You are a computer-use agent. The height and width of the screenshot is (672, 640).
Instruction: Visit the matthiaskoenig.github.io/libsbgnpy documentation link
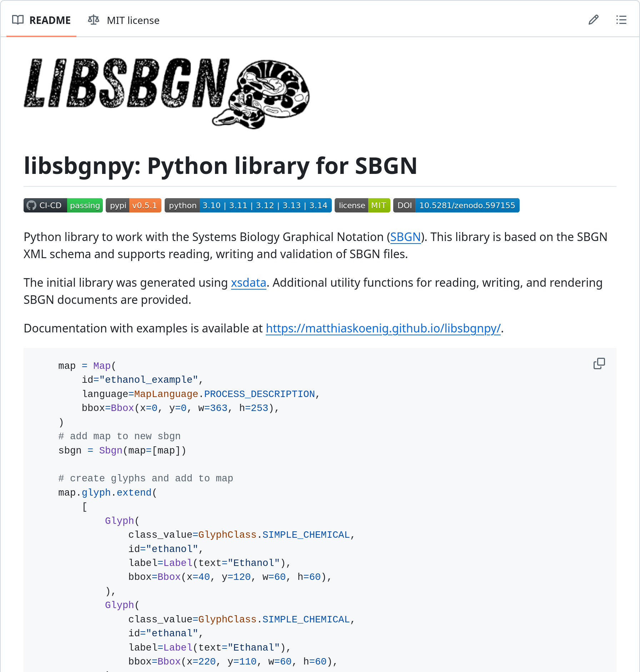tap(383, 329)
